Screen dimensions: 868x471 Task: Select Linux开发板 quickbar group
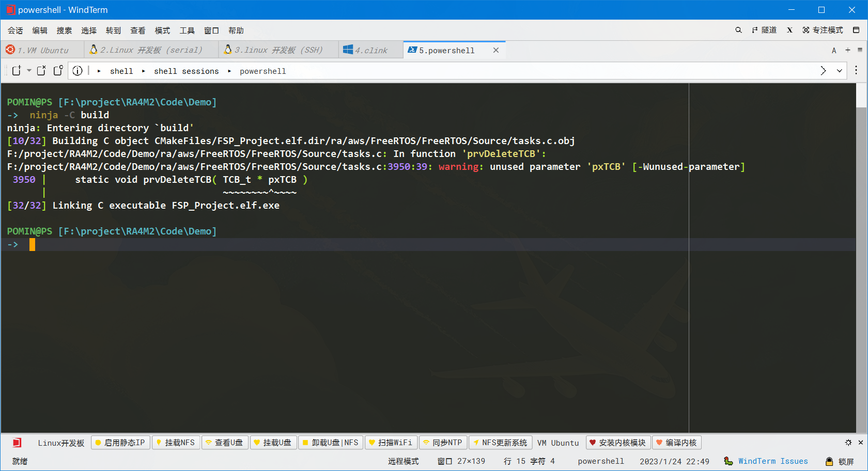click(x=61, y=443)
